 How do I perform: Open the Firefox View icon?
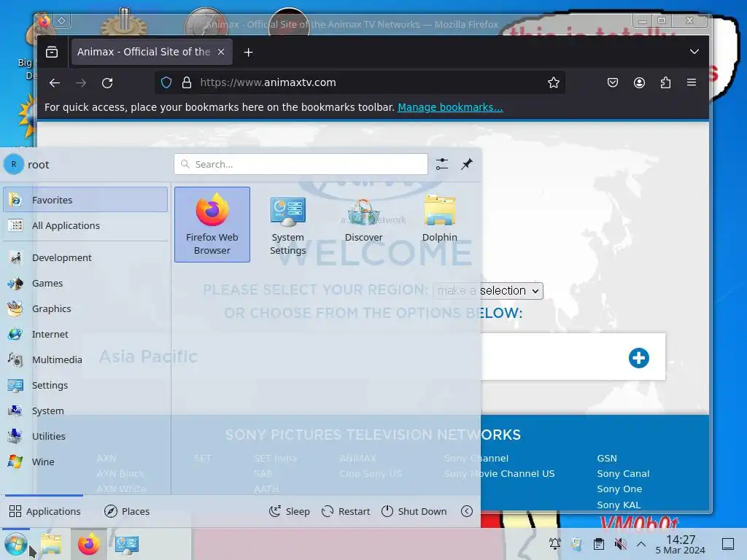click(52, 52)
